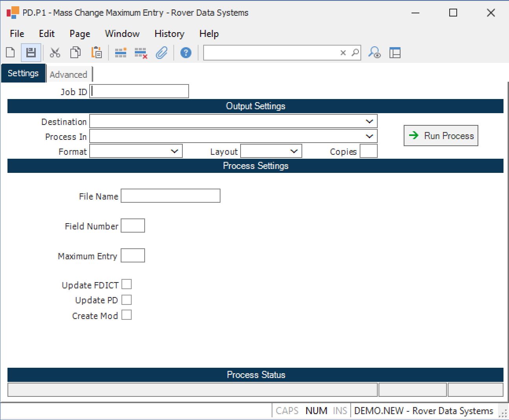Screen dimensions: 509x420
Task: Toggle the Update PD checkbox
Action: [127, 300]
